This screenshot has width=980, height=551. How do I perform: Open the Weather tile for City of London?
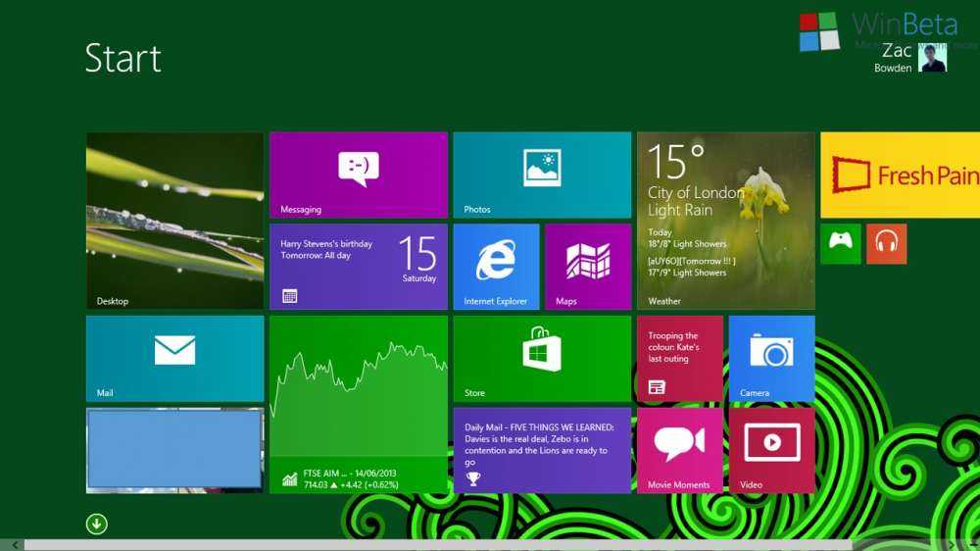(726, 221)
